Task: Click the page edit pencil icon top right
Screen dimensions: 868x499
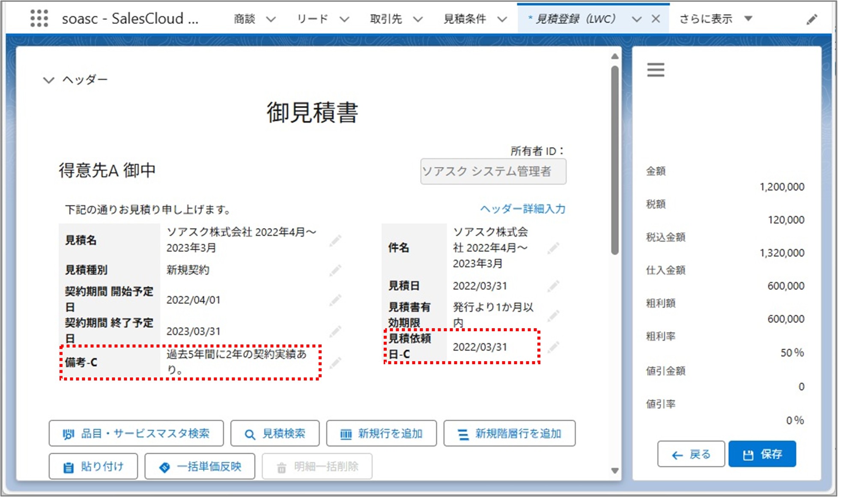Action: click(812, 19)
